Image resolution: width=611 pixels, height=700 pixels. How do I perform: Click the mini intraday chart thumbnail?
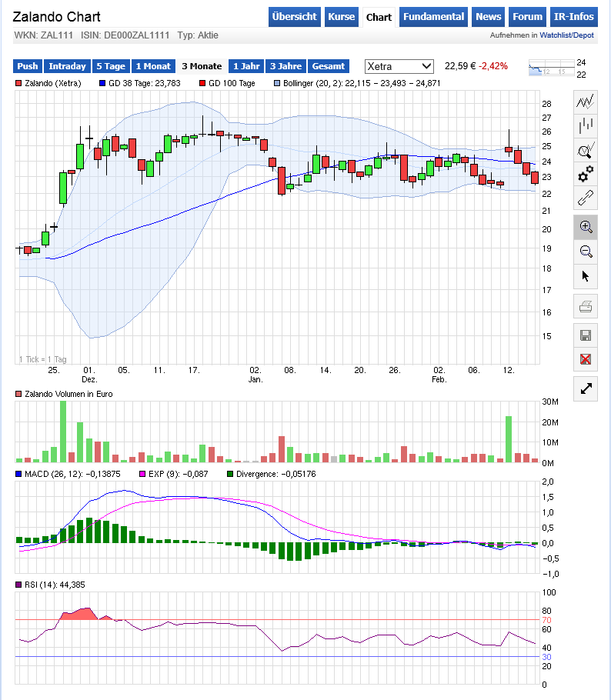click(x=551, y=68)
